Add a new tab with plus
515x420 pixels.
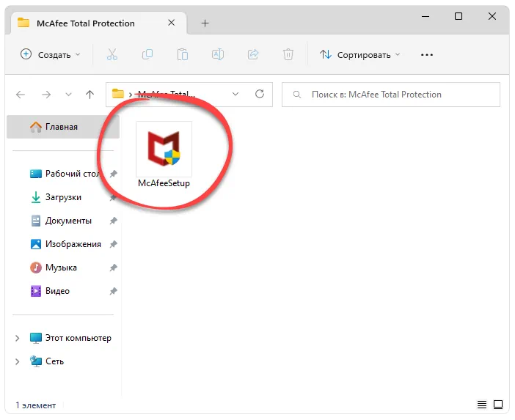tap(205, 23)
